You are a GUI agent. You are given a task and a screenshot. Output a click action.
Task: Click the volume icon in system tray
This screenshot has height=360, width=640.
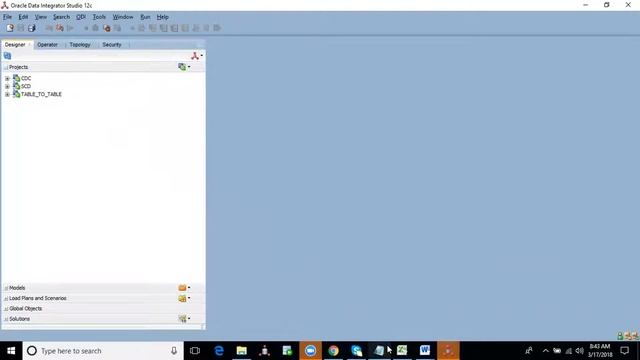click(x=580, y=351)
